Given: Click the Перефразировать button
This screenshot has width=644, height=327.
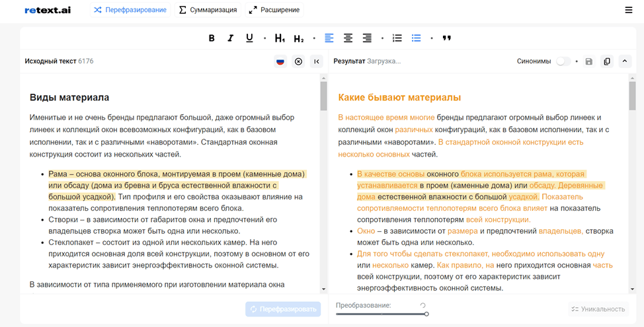Looking at the screenshot, I should pyautogui.click(x=283, y=309).
